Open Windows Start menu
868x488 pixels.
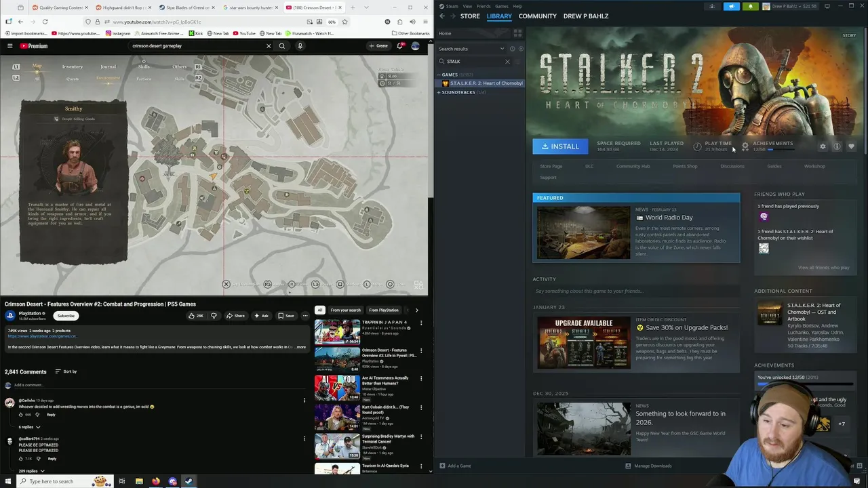point(7,481)
